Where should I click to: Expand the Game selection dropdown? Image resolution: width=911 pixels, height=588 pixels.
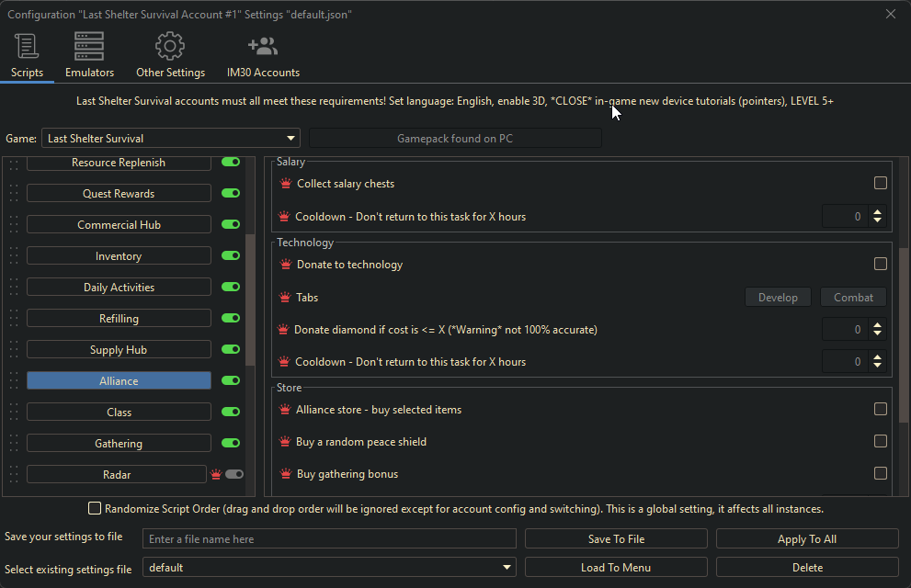pyautogui.click(x=291, y=139)
